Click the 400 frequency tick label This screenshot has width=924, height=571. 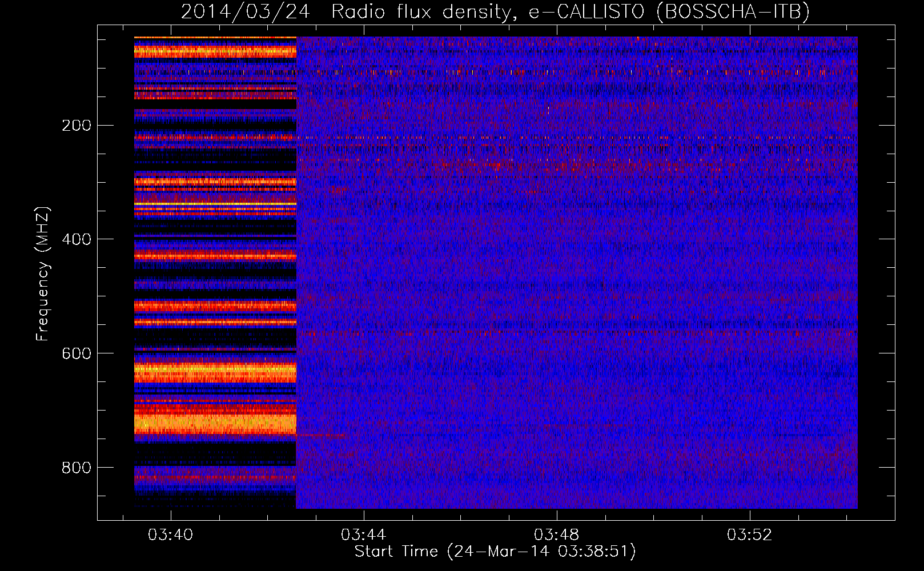pos(77,240)
